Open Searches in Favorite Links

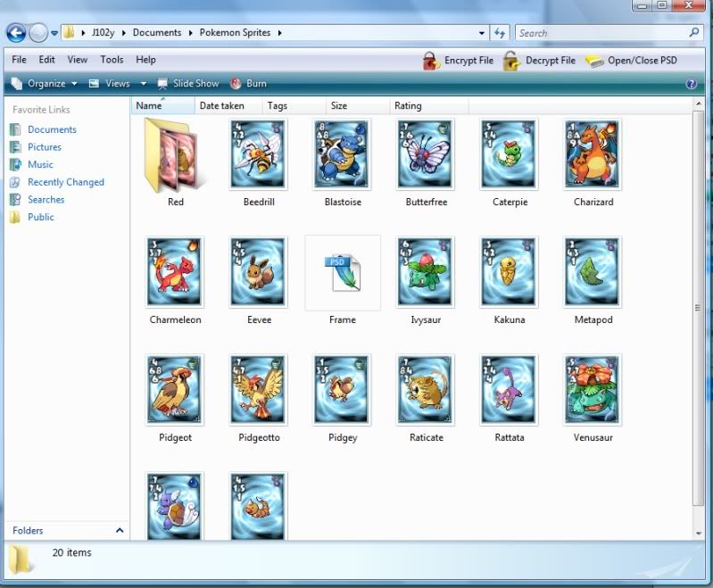37,199
